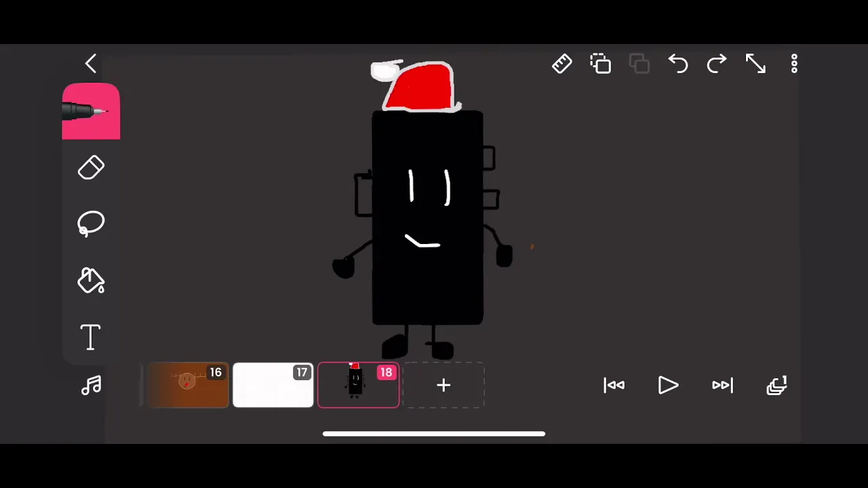Screen dimensions: 868x488
Task: Undo the last stroke
Action: click(678, 64)
